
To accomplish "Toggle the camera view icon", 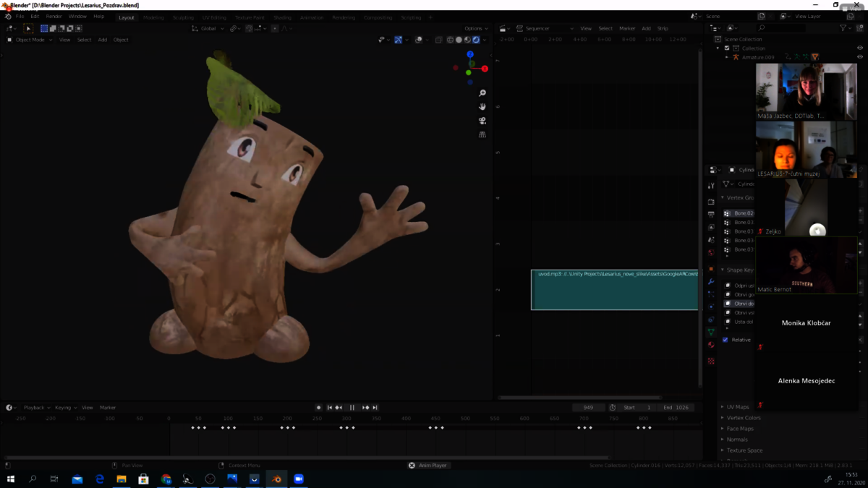I will (x=482, y=121).
